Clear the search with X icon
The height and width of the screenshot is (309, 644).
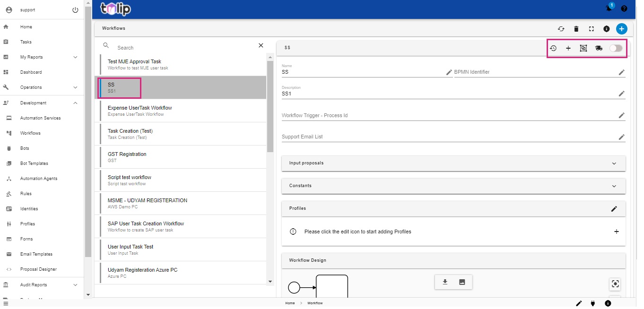pos(261,45)
